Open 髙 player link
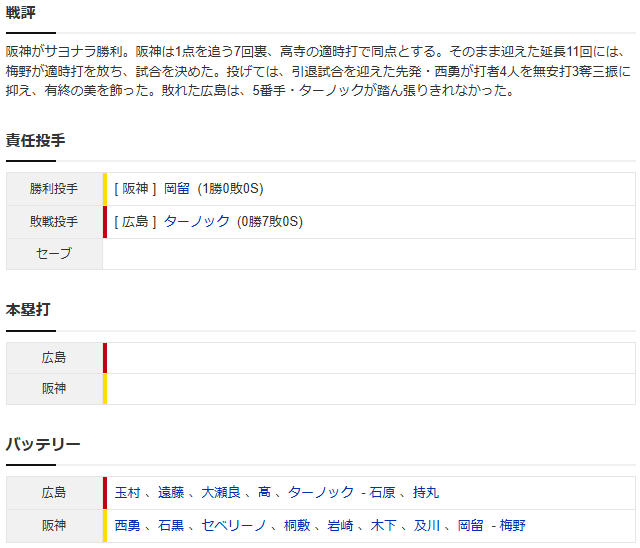The width and height of the screenshot is (640, 548). pyautogui.click(x=264, y=493)
